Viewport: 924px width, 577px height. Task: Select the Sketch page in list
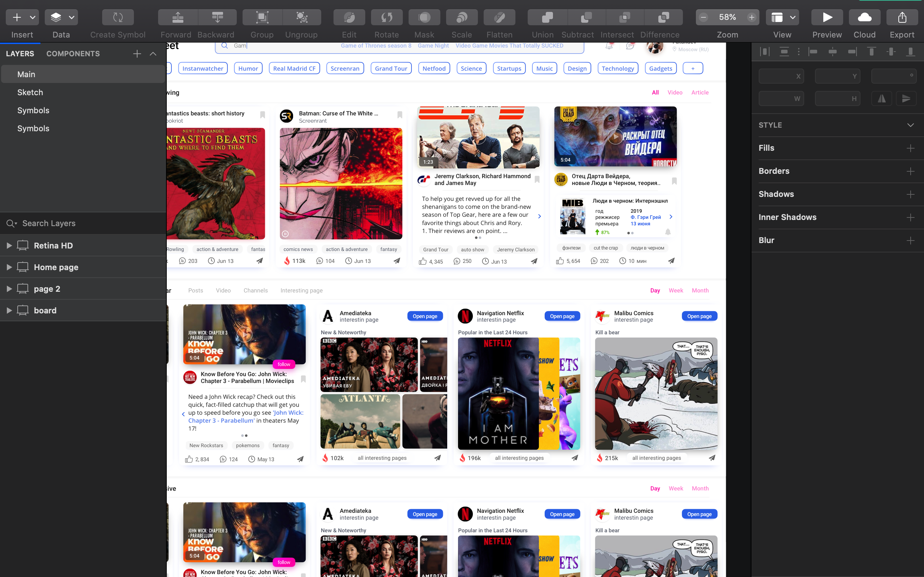(30, 92)
